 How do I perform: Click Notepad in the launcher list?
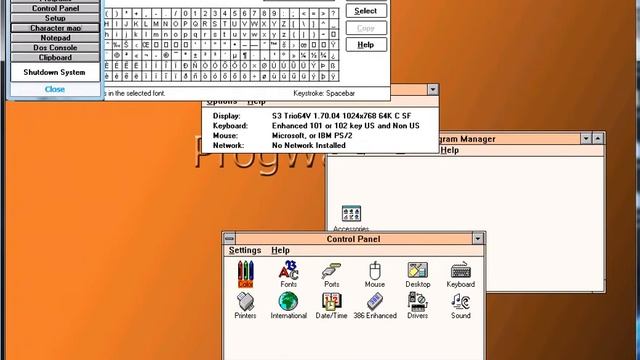[x=55, y=38]
